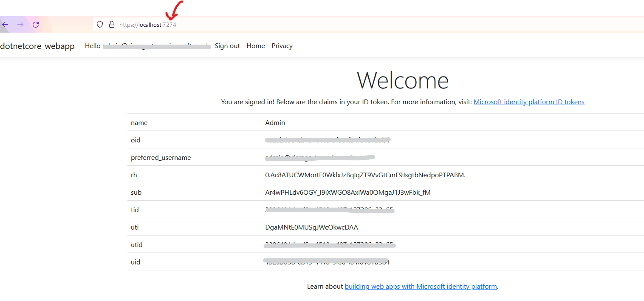
Task: Open the tracking protection shield panel
Action: point(99,24)
